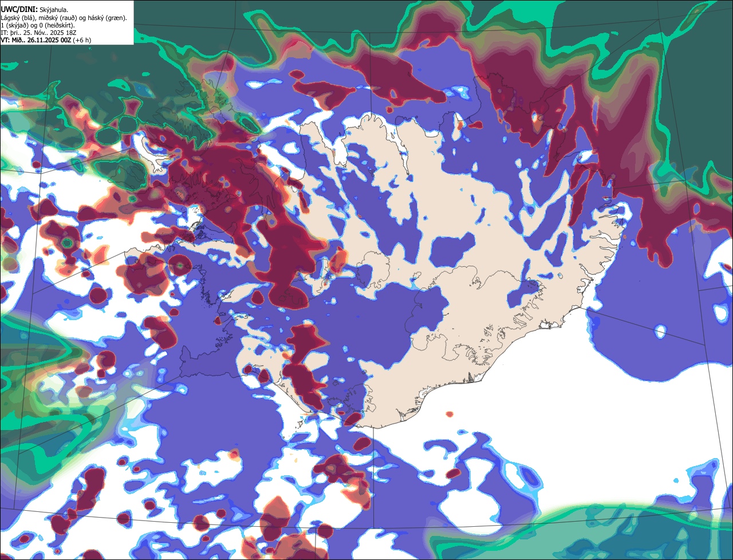This screenshot has width=733, height=560.
Task: Select the line "Lágský (blá), miðský (rauð) og háský (græn)."
Action: (x=64, y=18)
